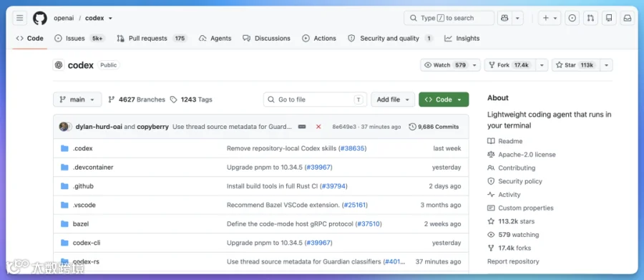Open the create new plus dropdown

click(550, 18)
